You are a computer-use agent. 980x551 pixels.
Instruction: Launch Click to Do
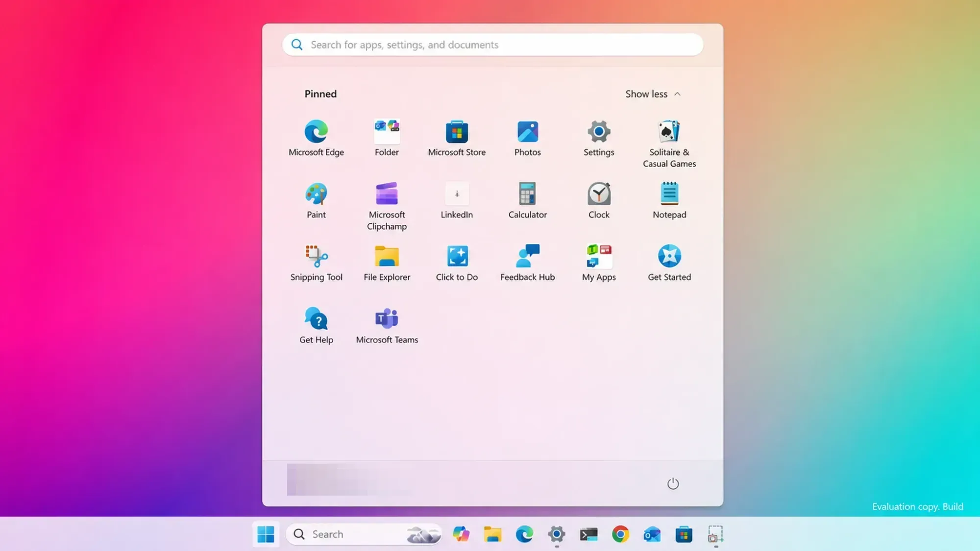point(457,263)
